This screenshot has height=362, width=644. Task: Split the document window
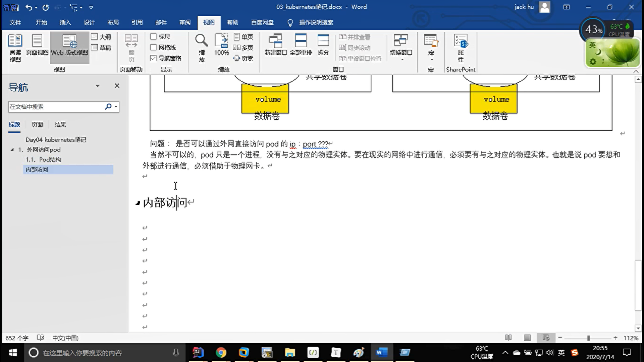click(x=323, y=41)
